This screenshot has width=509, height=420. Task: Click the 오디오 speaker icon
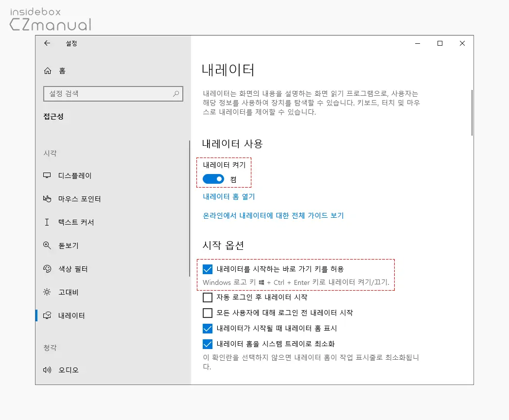click(47, 370)
